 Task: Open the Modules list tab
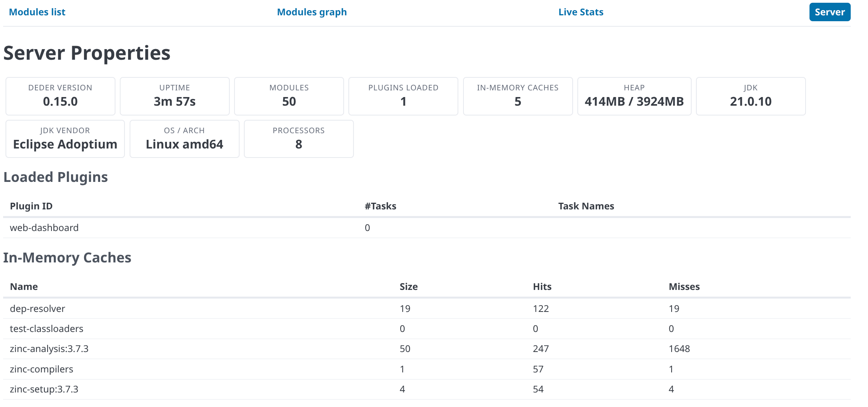[37, 12]
